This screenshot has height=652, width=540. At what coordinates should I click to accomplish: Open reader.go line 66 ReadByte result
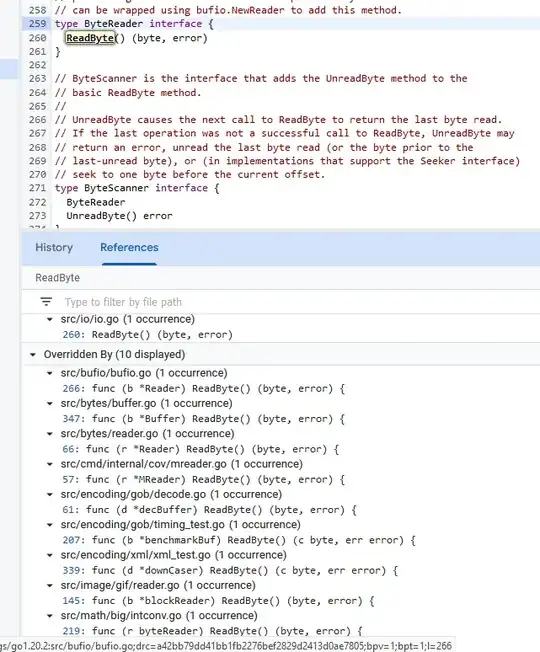[201, 449]
